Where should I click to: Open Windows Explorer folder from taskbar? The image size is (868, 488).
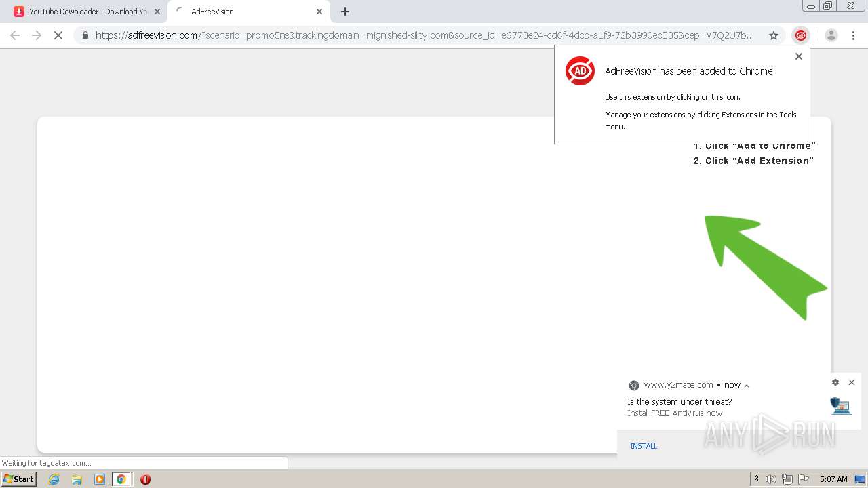(x=77, y=479)
